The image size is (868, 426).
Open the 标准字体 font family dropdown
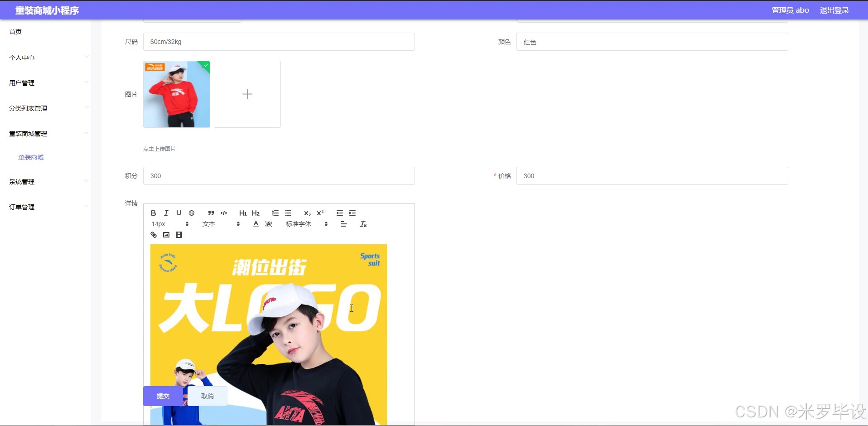[307, 224]
